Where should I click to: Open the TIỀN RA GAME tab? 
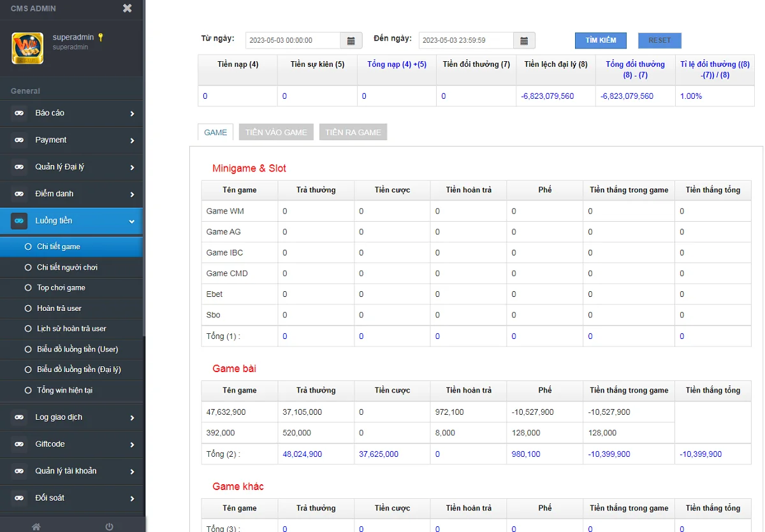coord(353,133)
